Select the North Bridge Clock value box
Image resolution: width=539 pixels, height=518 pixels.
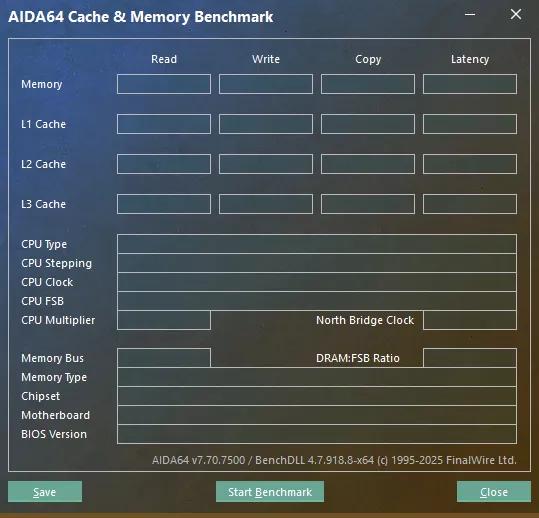point(470,320)
